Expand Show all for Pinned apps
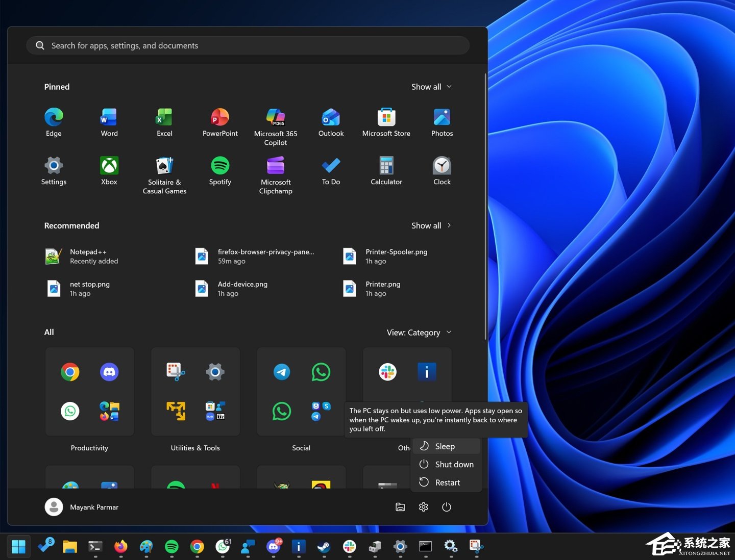The image size is (735, 560). pyautogui.click(x=431, y=87)
